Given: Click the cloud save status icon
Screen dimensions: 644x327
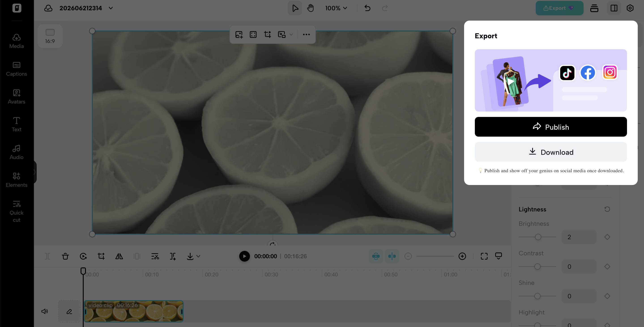Looking at the screenshot, I should pyautogui.click(x=48, y=8).
